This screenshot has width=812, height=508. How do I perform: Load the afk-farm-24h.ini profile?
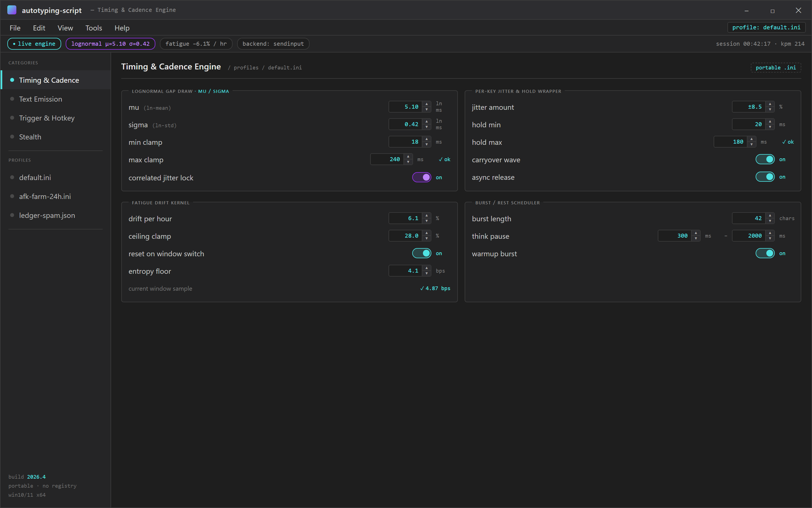(56, 196)
